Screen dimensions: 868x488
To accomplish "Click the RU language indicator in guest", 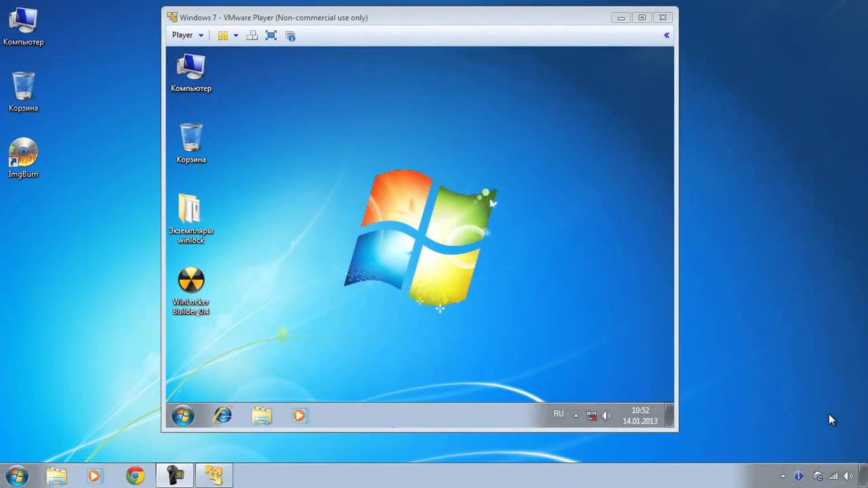I will [558, 413].
